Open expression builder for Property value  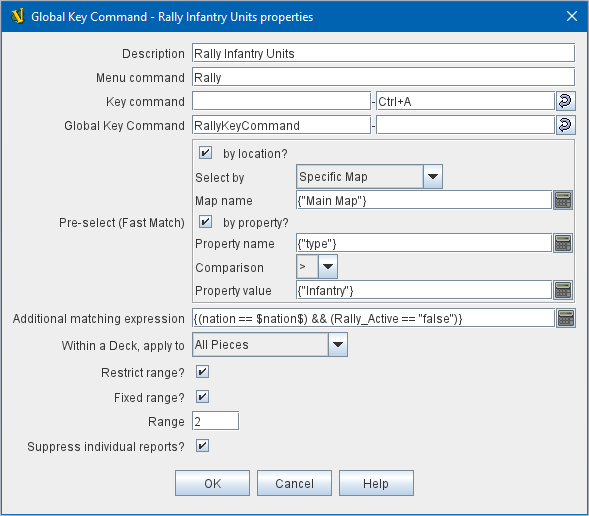click(563, 290)
